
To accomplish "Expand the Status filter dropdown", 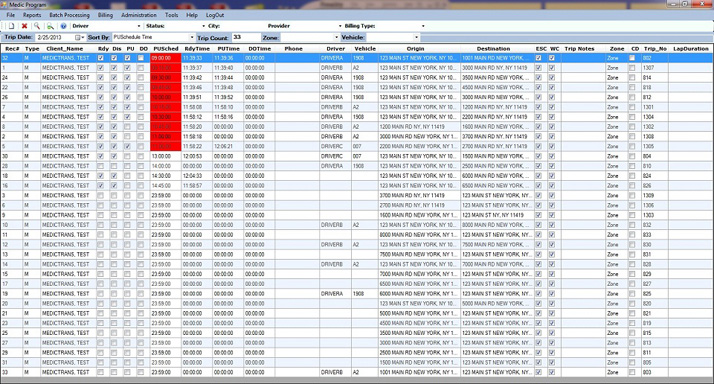I will (x=204, y=26).
